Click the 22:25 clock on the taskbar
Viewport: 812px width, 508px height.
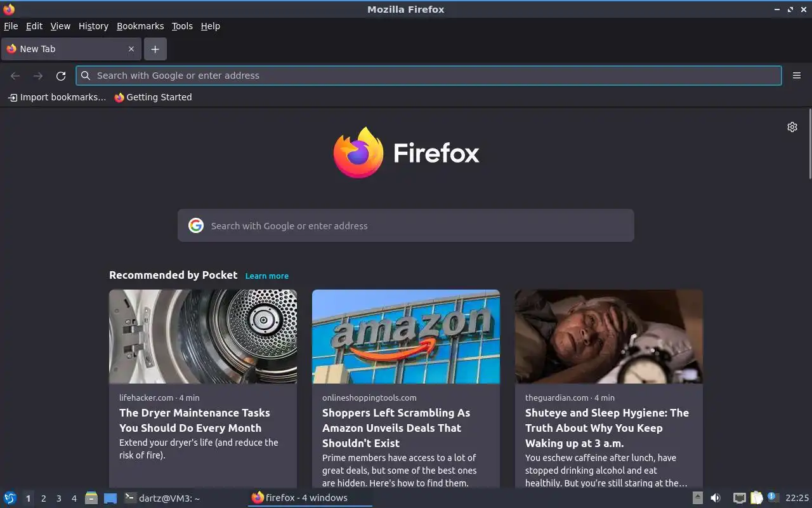[x=797, y=498]
